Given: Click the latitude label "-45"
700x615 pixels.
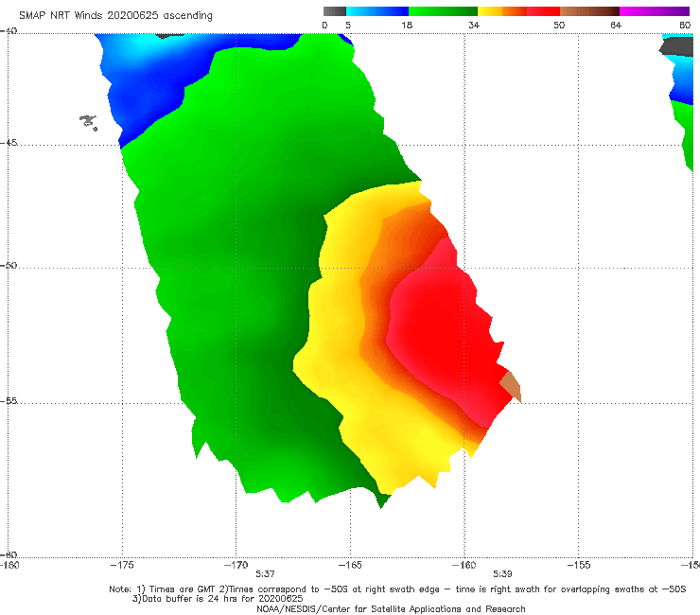Looking at the screenshot, I should (x=9, y=143).
